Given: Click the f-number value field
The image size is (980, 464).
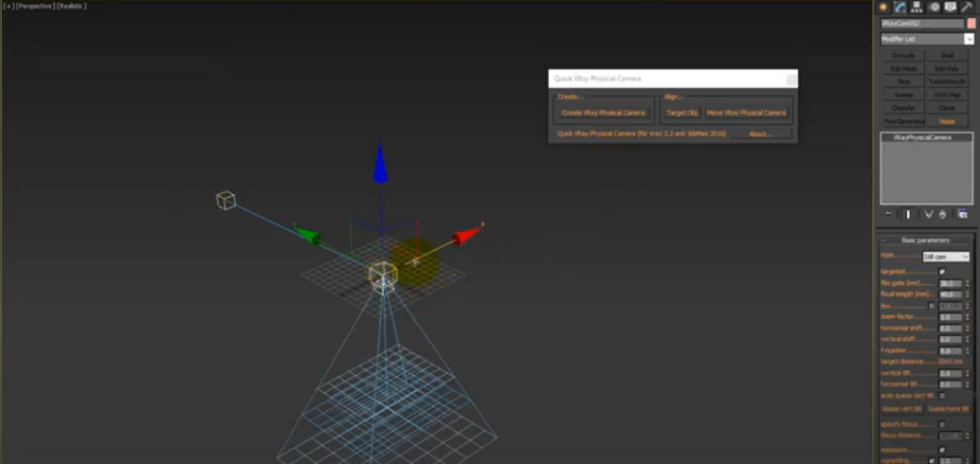Looking at the screenshot, I should point(951,351).
